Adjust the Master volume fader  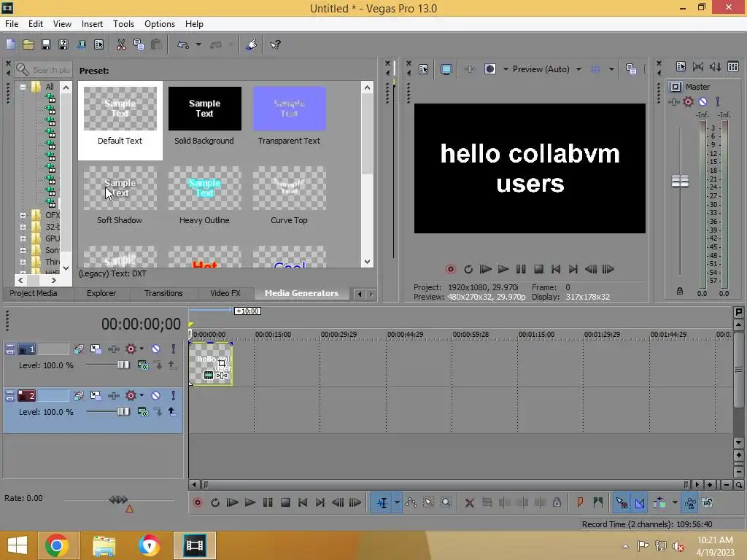click(680, 181)
